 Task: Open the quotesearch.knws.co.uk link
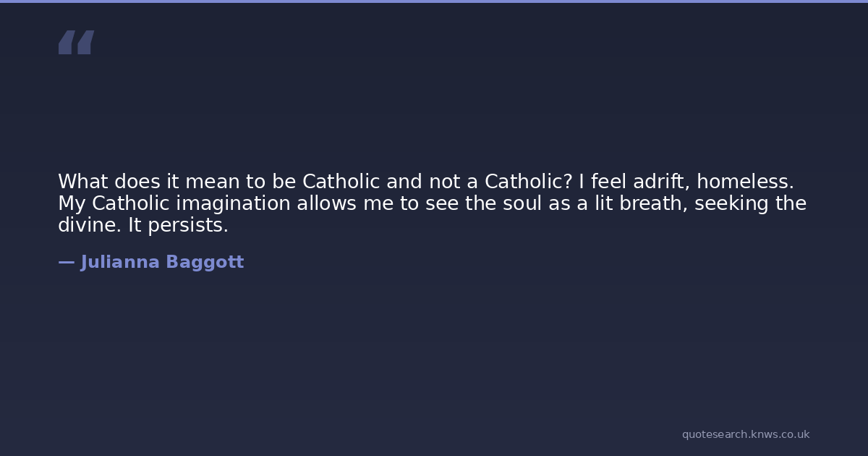(x=745, y=434)
